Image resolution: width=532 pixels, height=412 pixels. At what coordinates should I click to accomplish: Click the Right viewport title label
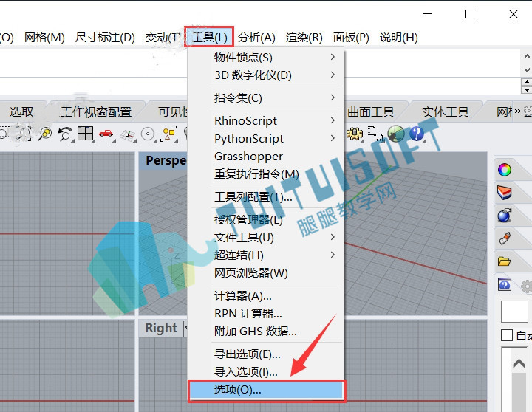pyautogui.click(x=161, y=328)
